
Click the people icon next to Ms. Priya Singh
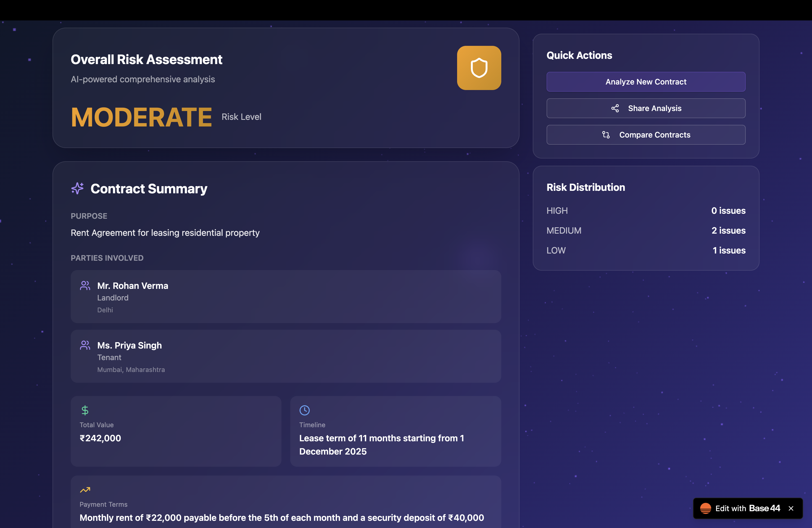pos(85,345)
